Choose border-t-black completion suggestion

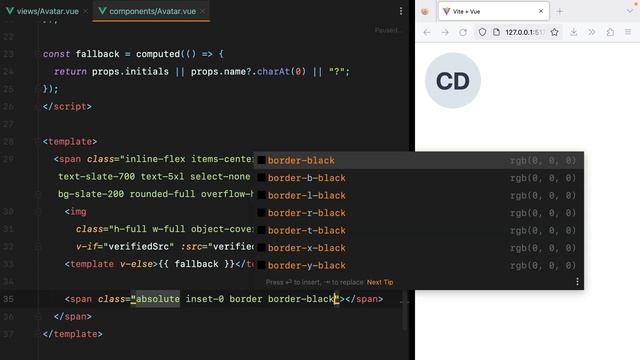(x=418, y=231)
